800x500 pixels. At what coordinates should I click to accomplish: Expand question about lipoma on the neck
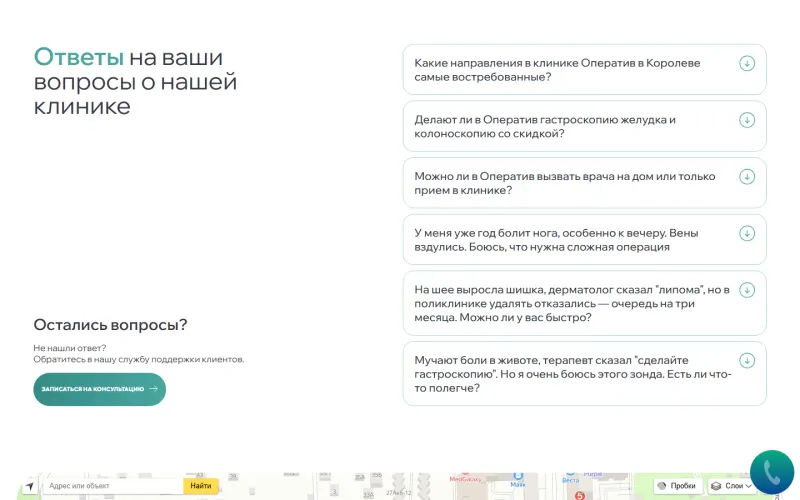[584, 303]
